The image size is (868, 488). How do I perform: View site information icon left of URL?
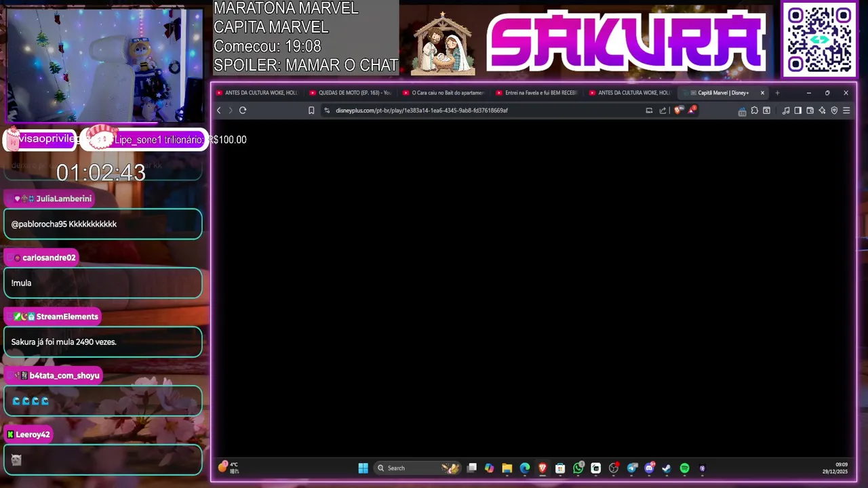click(x=327, y=110)
